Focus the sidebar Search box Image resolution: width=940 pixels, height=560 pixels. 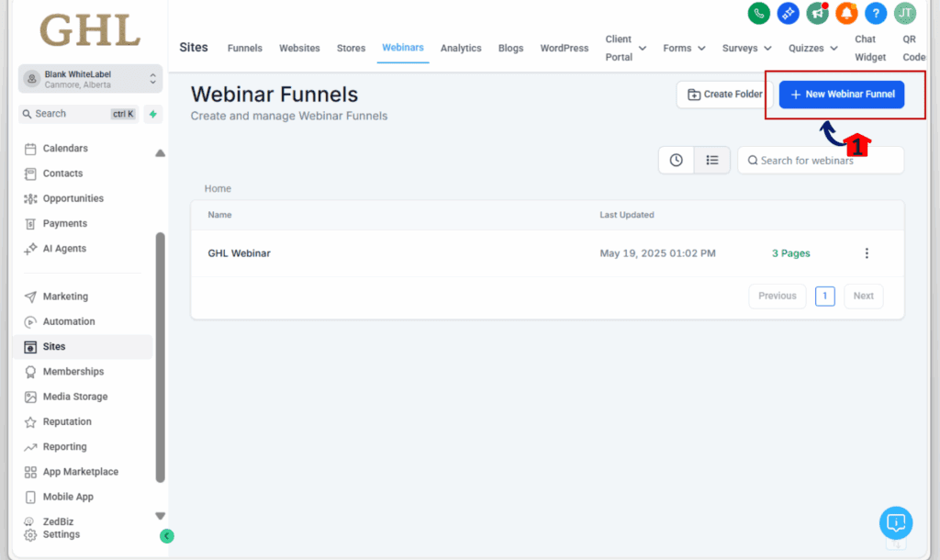click(x=79, y=114)
